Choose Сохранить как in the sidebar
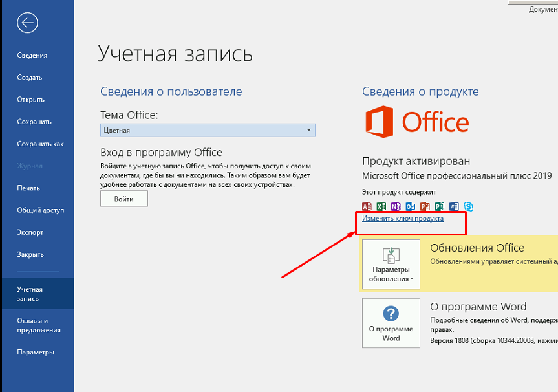Viewport: 558px width, 392px height. (40, 144)
